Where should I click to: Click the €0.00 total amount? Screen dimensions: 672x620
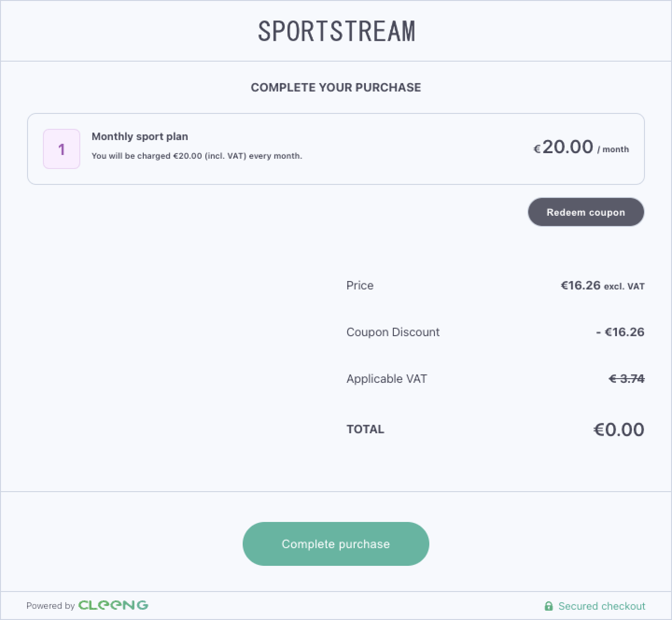[619, 430]
